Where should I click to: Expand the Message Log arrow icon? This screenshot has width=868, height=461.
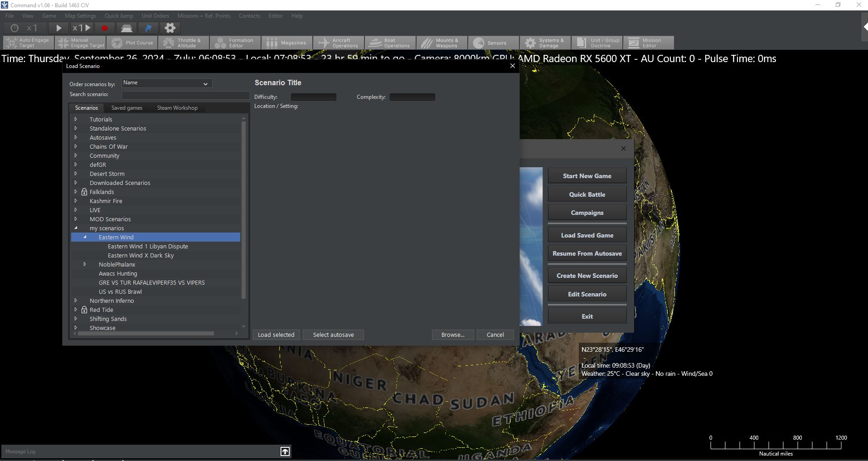click(285, 451)
